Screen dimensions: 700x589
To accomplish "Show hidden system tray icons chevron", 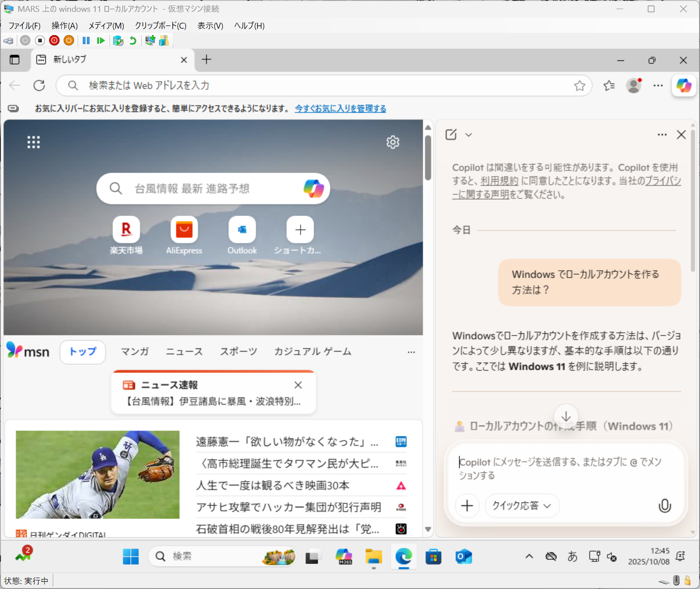I will click(x=529, y=556).
